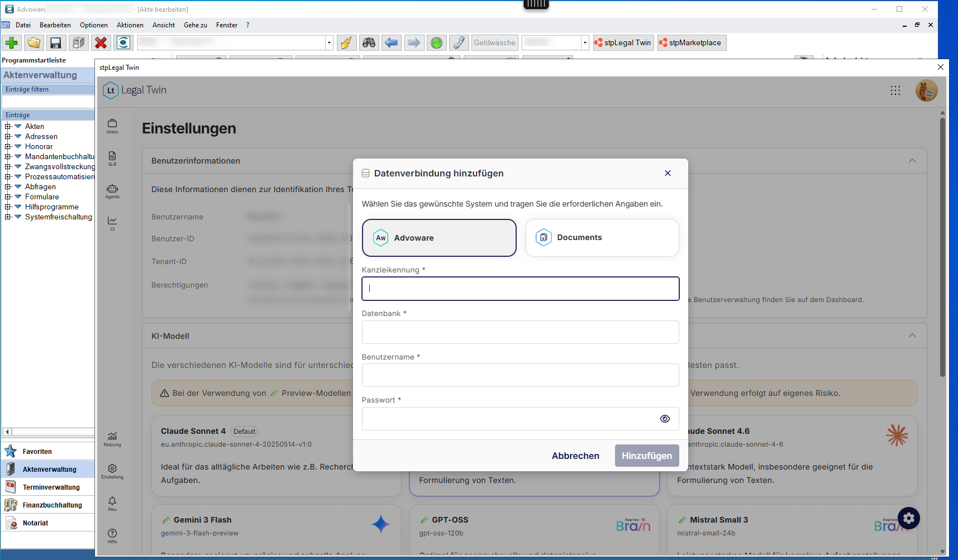Collapse the KI-Modell section chevron

point(912,336)
